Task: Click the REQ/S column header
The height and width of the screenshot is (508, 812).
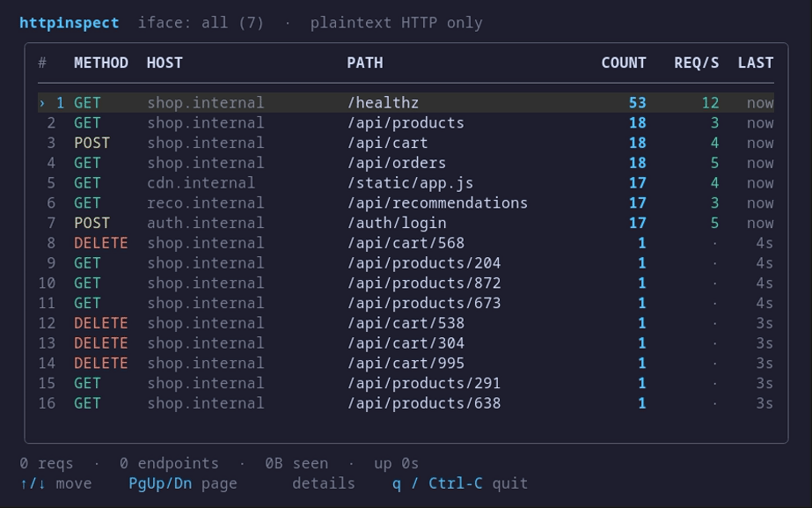Action: coord(696,63)
